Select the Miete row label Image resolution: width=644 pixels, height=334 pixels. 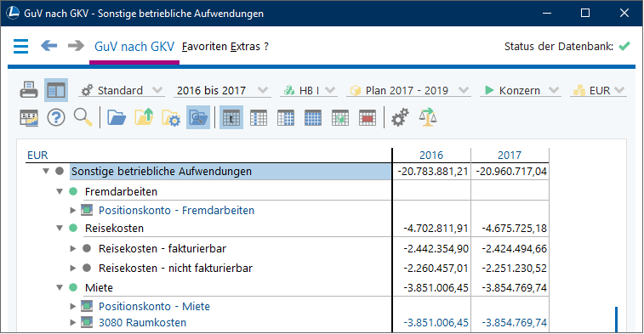pos(99,287)
